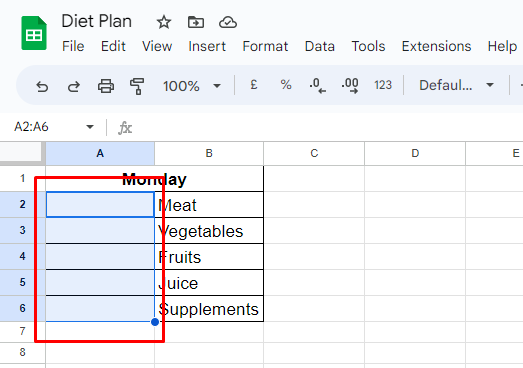The image size is (523, 368).
Task: Apply the percent format button
Action: click(x=286, y=85)
